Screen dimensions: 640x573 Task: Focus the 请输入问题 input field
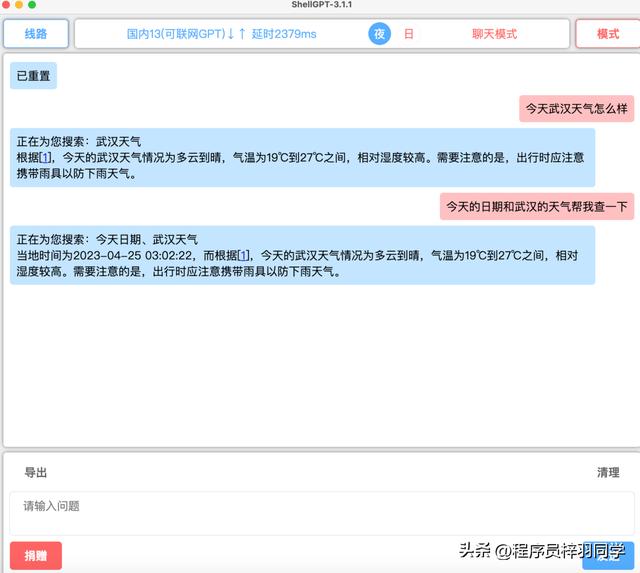click(320, 511)
